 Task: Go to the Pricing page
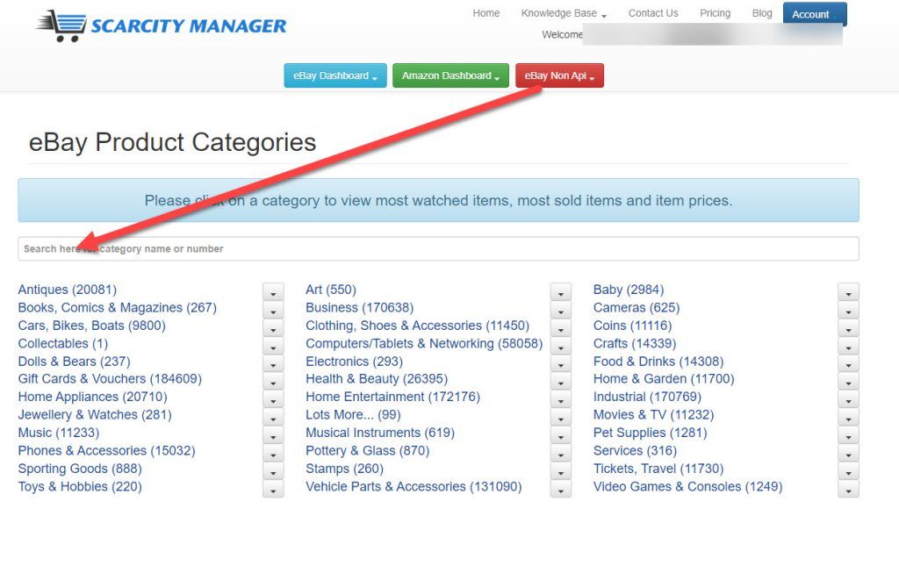[715, 13]
